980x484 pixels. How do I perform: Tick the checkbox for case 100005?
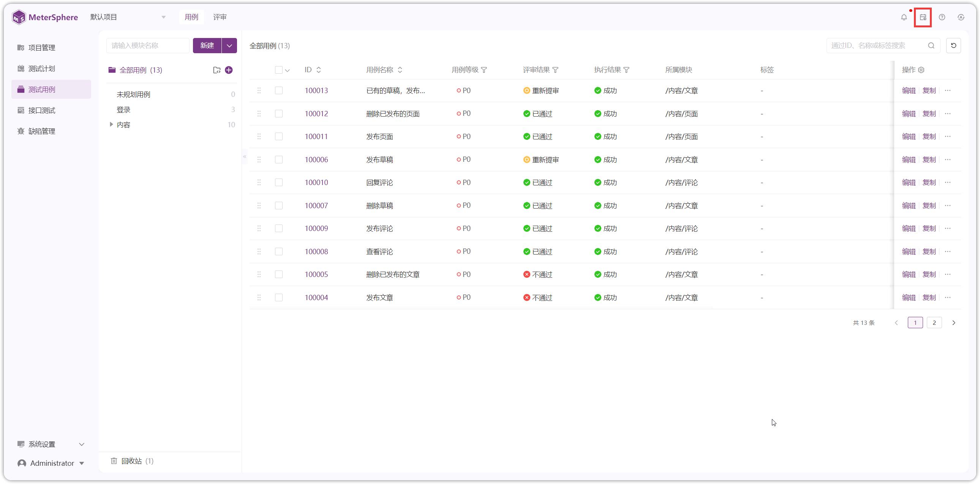click(x=278, y=274)
